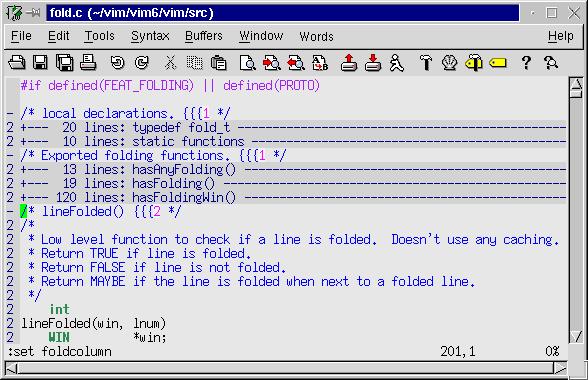The image size is (588, 380).
Task: Click the Paste clipboard icon
Action: pyautogui.click(x=218, y=63)
